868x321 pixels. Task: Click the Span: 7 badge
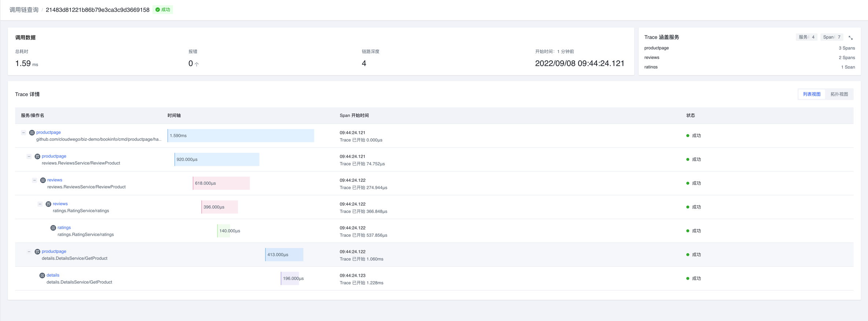tap(832, 37)
